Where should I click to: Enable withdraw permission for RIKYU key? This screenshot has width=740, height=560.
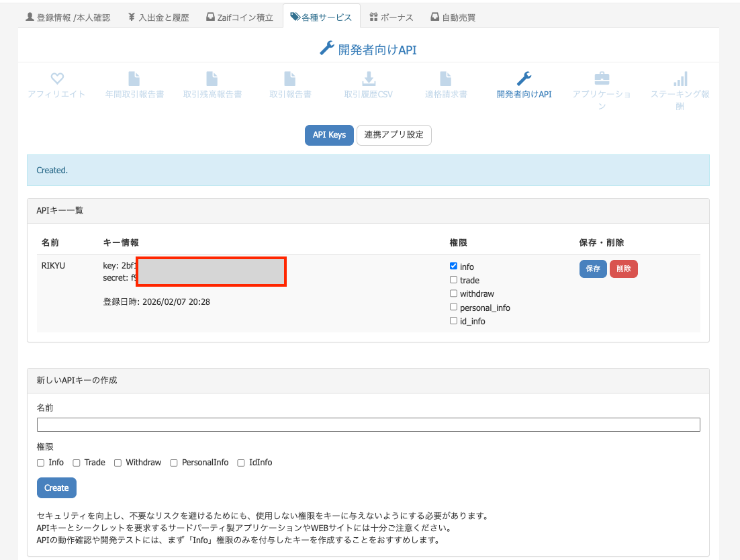[454, 293]
